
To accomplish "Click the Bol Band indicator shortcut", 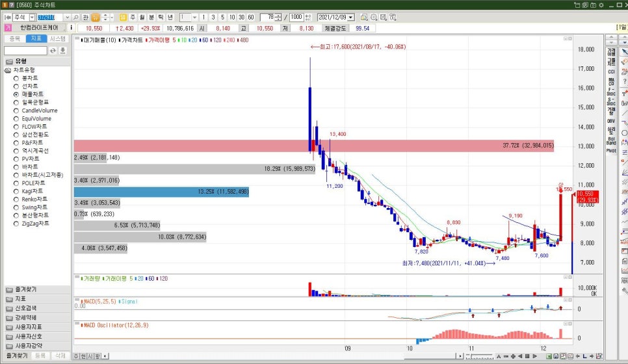I will pos(611,141).
